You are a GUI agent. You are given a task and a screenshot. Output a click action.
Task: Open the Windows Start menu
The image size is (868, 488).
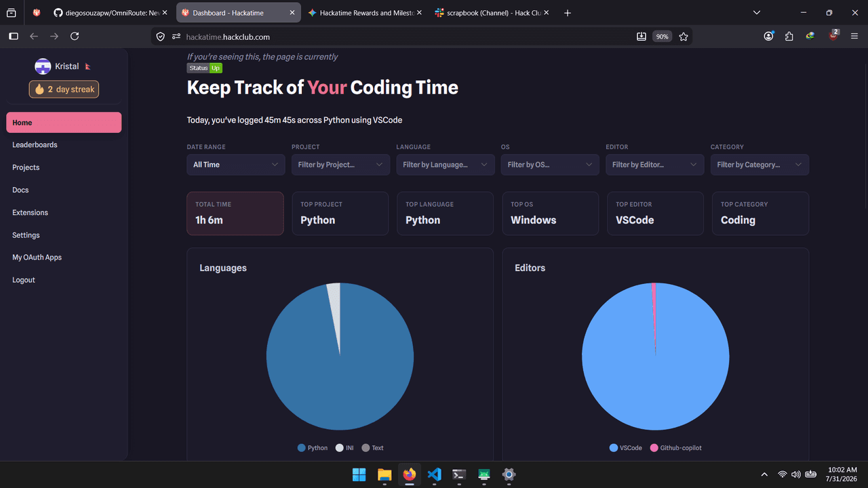(359, 474)
